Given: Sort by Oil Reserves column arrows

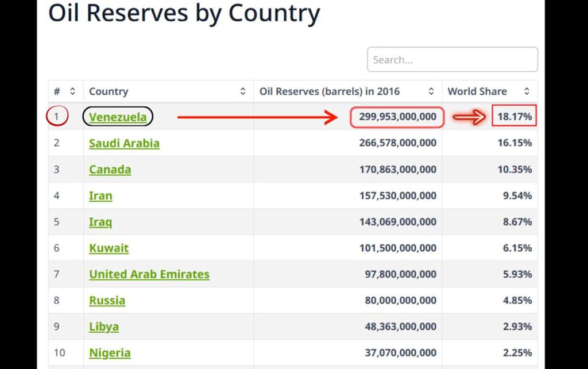Looking at the screenshot, I should click(431, 91).
